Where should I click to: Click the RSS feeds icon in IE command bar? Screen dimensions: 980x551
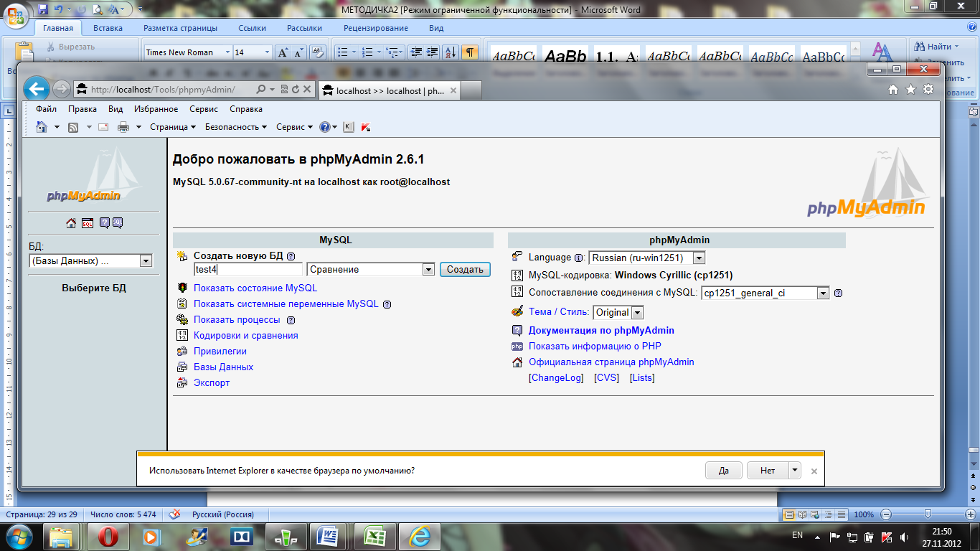click(x=73, y=127)
